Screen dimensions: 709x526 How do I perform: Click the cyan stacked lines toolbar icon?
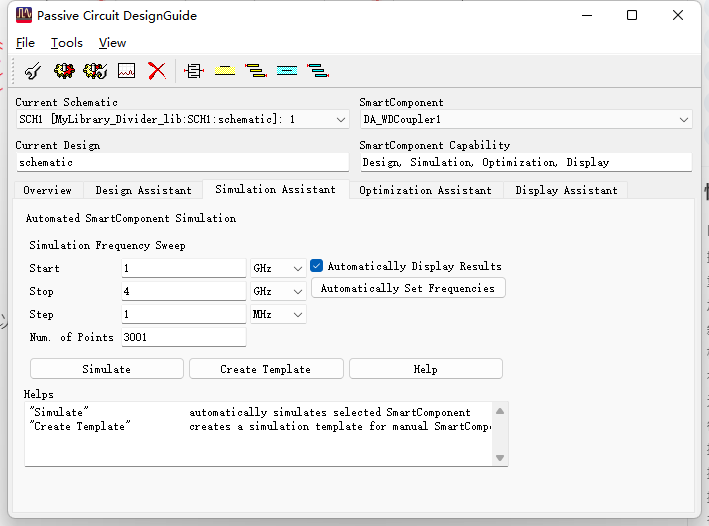tap(318, 71)
